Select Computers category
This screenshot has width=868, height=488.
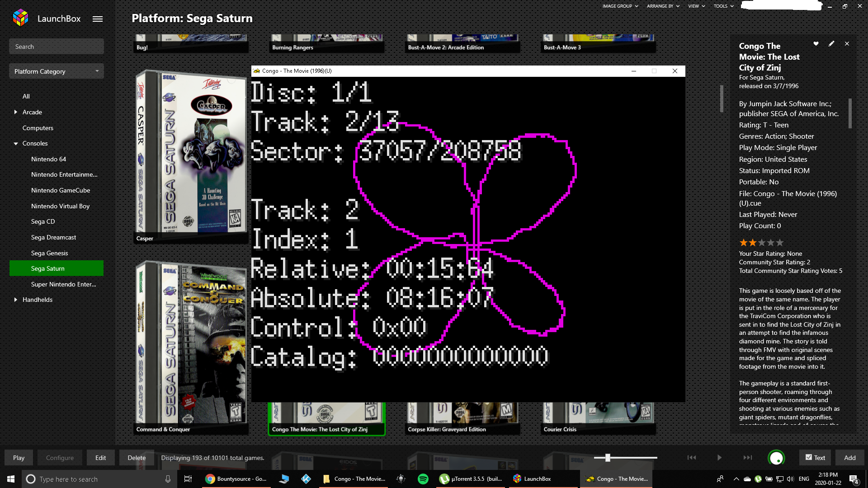38,128
